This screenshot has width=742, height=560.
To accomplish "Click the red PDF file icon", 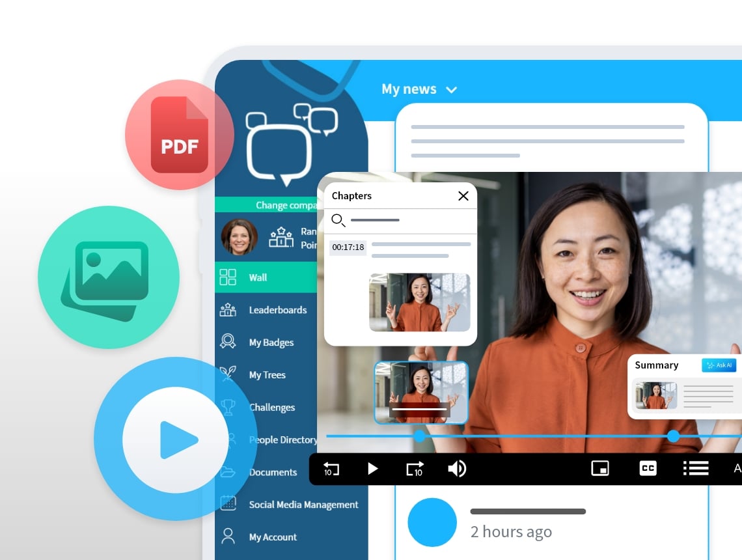I will point(180,135).
